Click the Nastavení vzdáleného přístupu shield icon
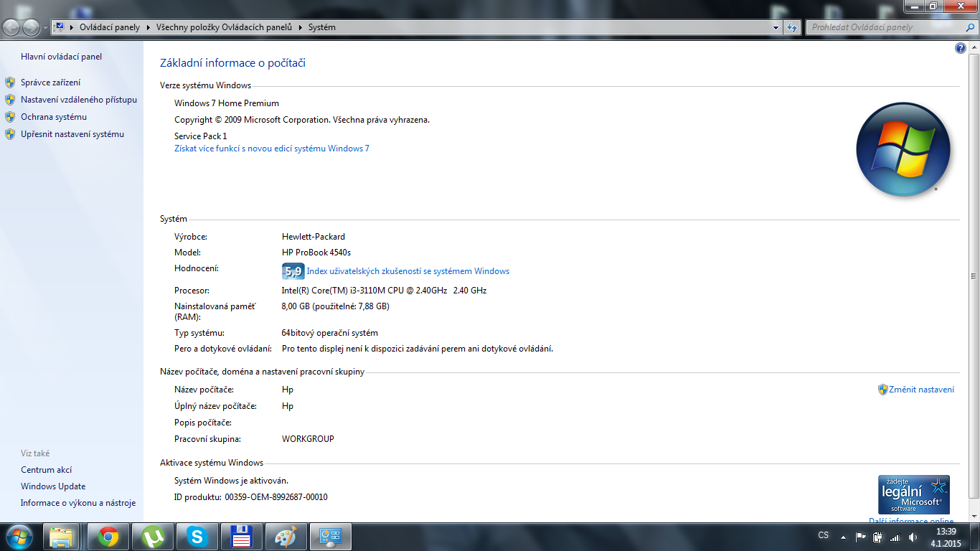The width and height of the screenshot is (980, 551). tap(10, 100)
